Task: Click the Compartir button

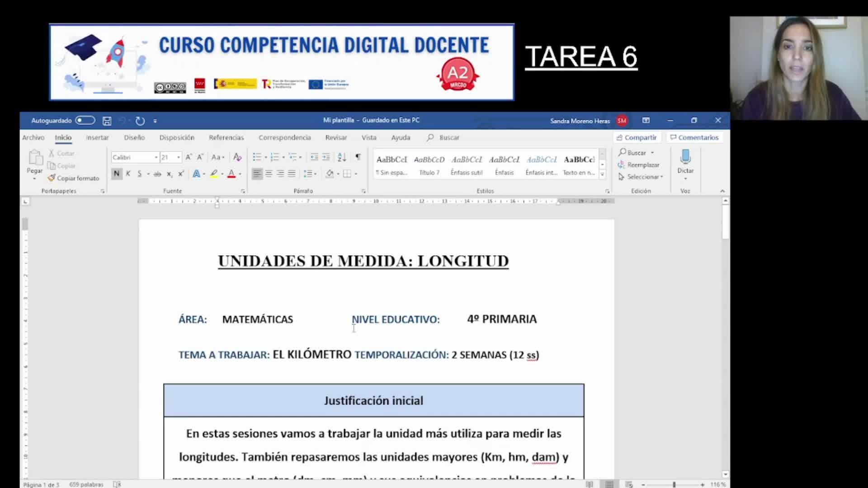Action: [637, 137]
